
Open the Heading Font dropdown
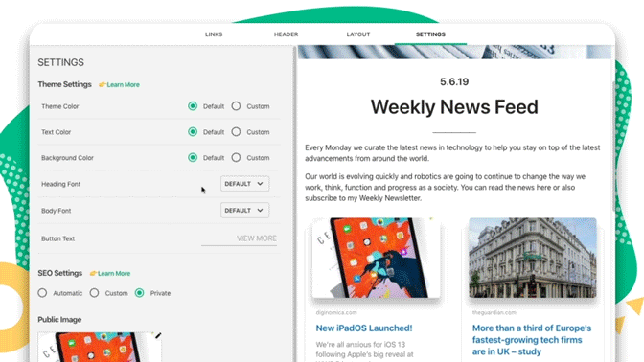coord(244,184)
